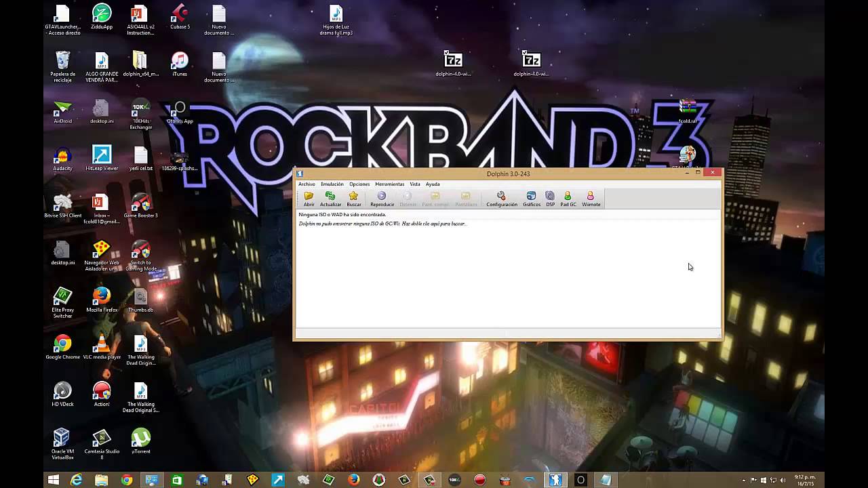Select the ZidduApp desktop icon

pyautogui.click(x=102, y=18)
